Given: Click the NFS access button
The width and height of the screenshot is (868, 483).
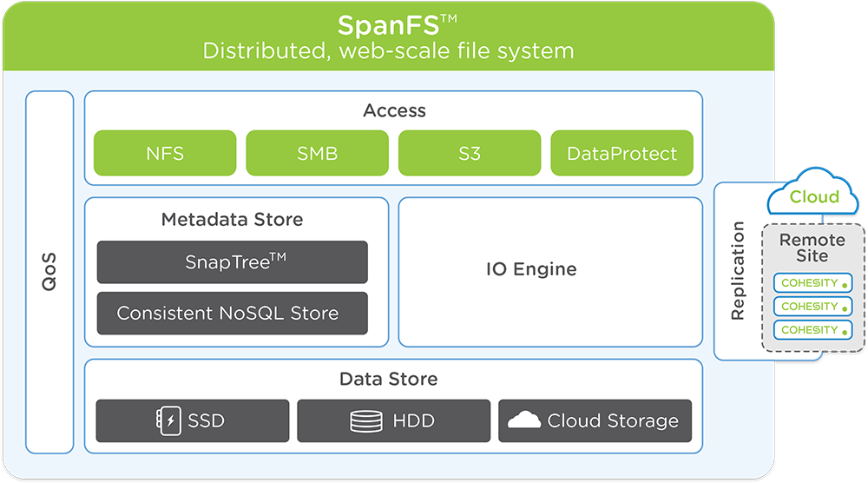Looking at the screenshot, I should point(165,154).
